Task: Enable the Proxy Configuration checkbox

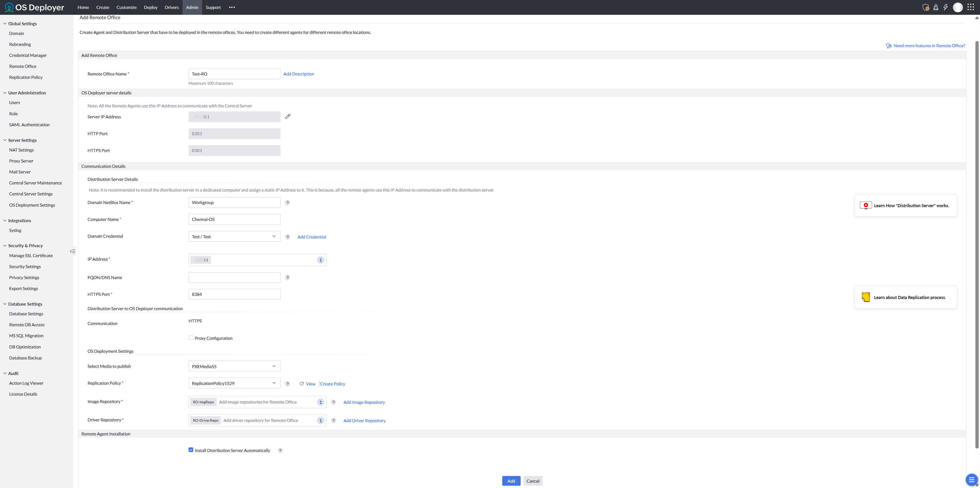Action: click(x=191, y=337)
